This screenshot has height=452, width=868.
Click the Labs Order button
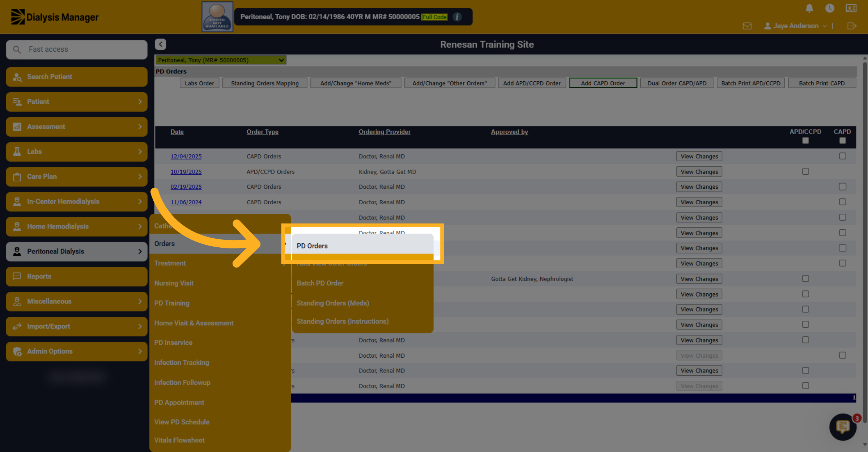199,83
